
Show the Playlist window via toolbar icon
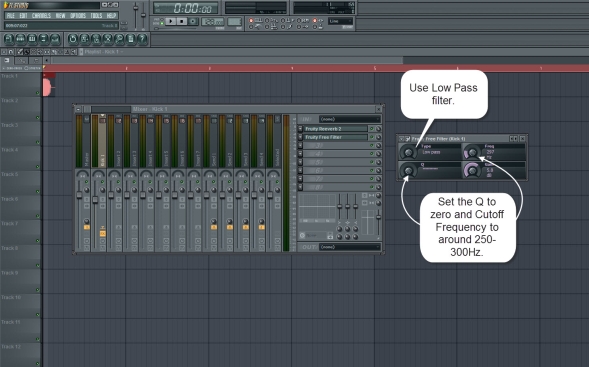9,39
